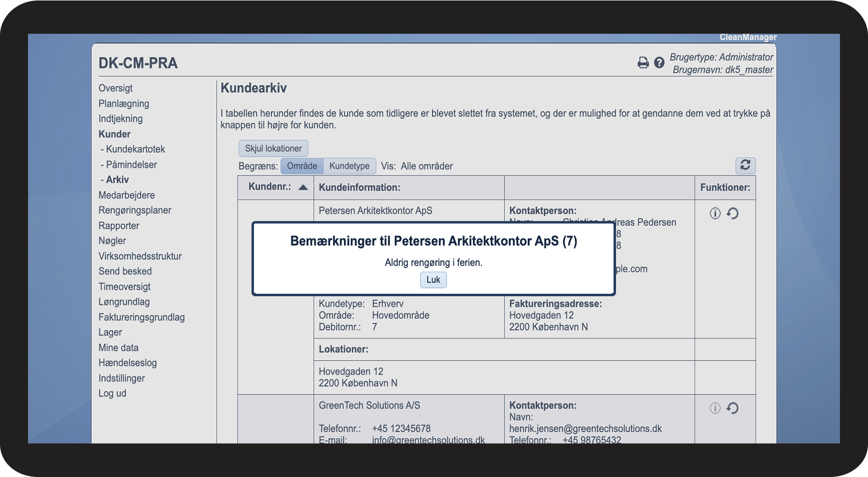Show info for Petersen Arkitektkontor ApS
This screenshot has height=477, width=868.
click(715, 213)
